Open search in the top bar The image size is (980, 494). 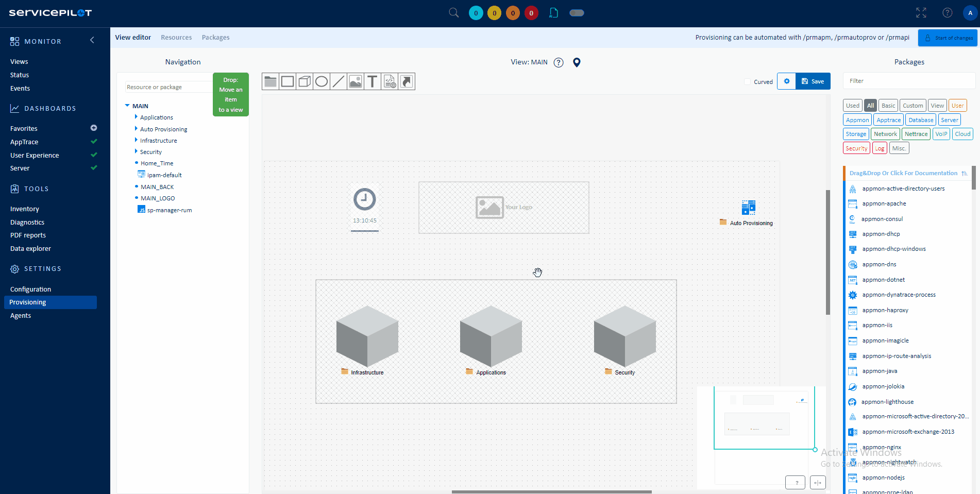pyautogui.click(x=453, y=12)
